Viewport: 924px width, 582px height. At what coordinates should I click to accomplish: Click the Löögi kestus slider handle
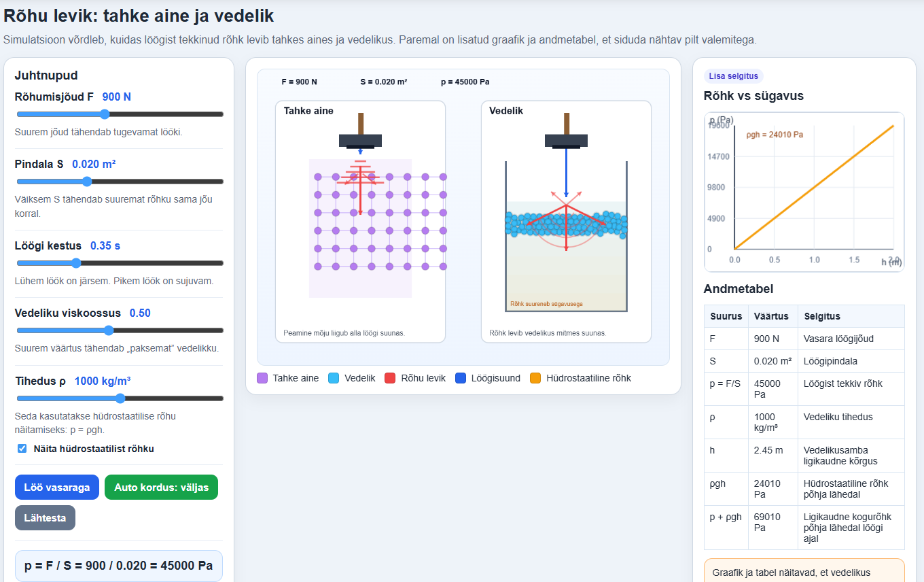pyautogui.click(x=76, y=263)
